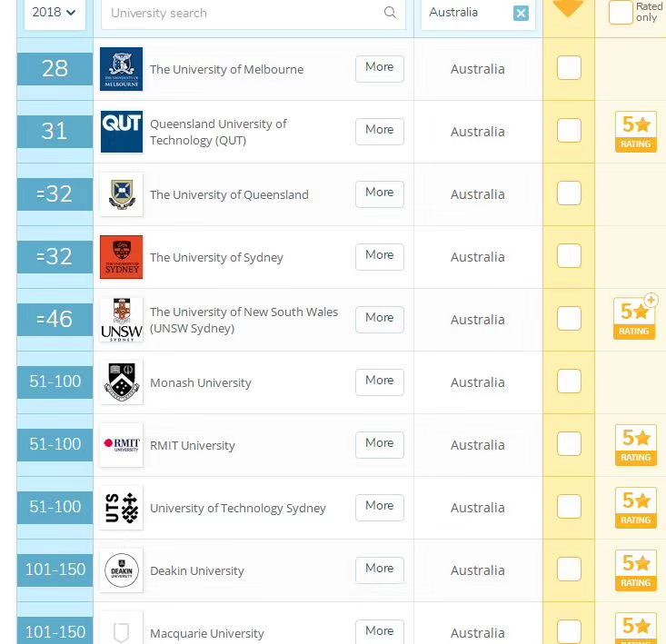This screenshot has width=666, height=644.
Task: Open the Monash University link
Action: point(200,382)
